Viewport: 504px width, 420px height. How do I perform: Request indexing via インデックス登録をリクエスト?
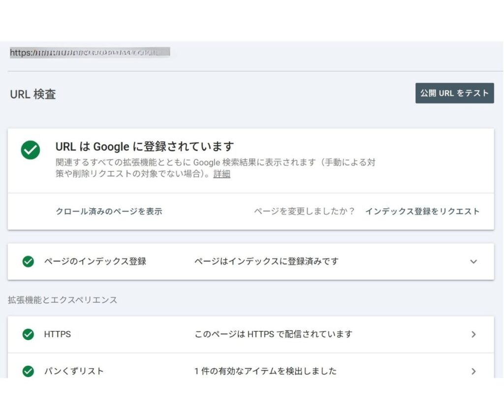click(422, 211)
